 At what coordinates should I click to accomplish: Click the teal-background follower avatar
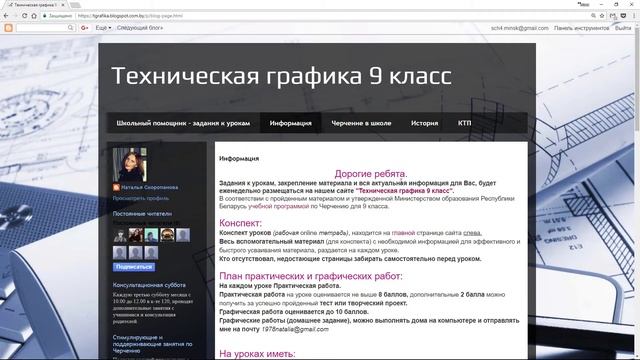(x=151, y=235)
